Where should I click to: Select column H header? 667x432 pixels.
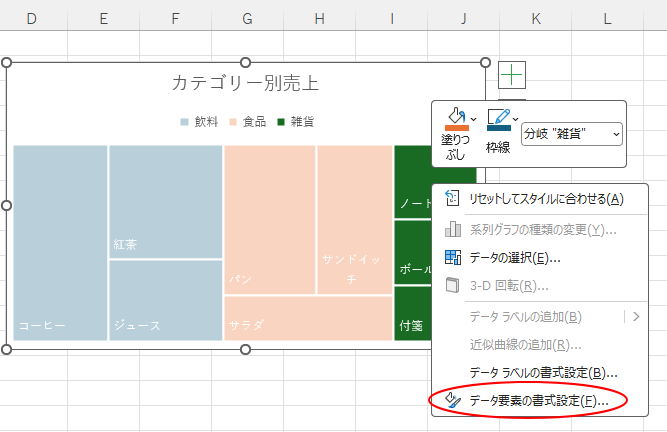[x=319, y=19]
